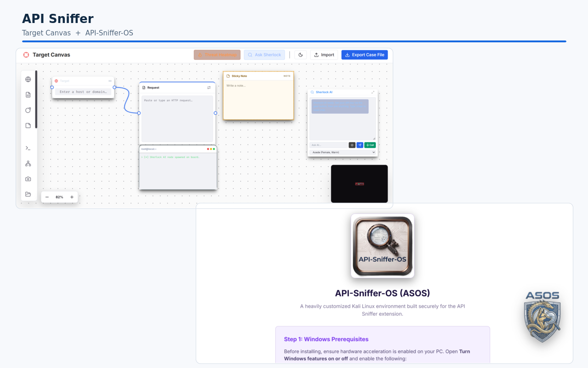Screen dimensions: 588x368
Task: Send the message to Sherlock AI
Action: point(360,145)
